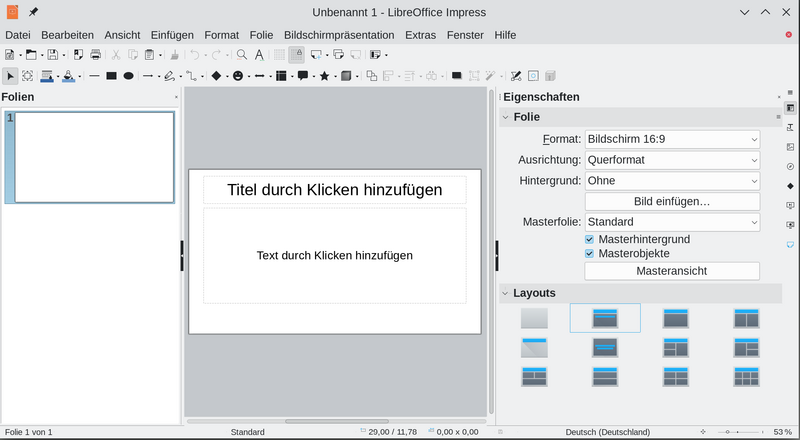The width and height of the screenshot is (800, 440).
Task: Open the Extras menu
Action: point(420,35)
